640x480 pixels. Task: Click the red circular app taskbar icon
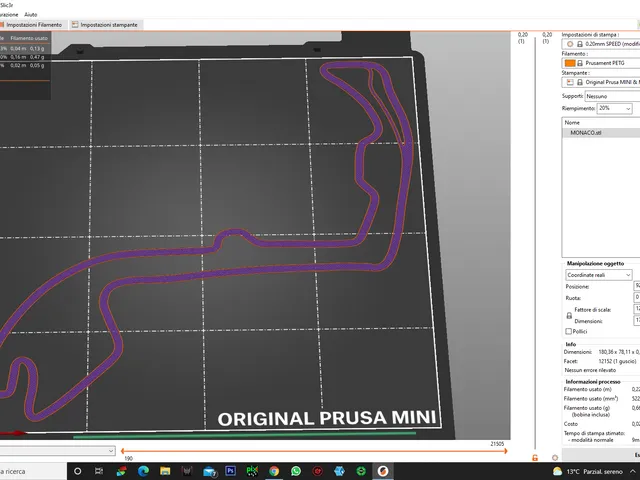pos(318,471)
